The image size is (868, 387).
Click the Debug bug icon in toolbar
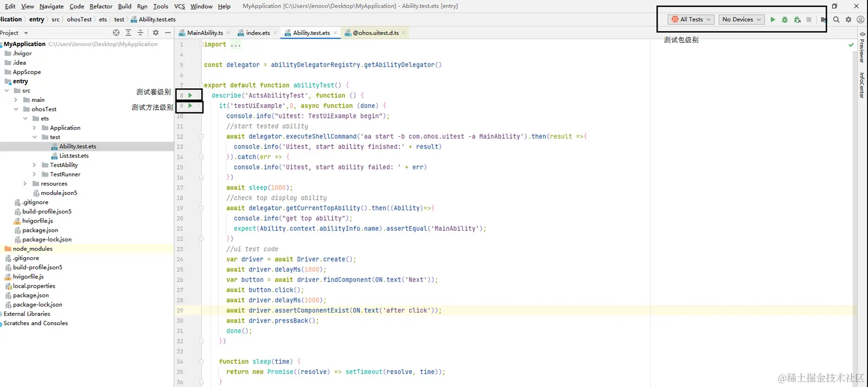[784, 20]
